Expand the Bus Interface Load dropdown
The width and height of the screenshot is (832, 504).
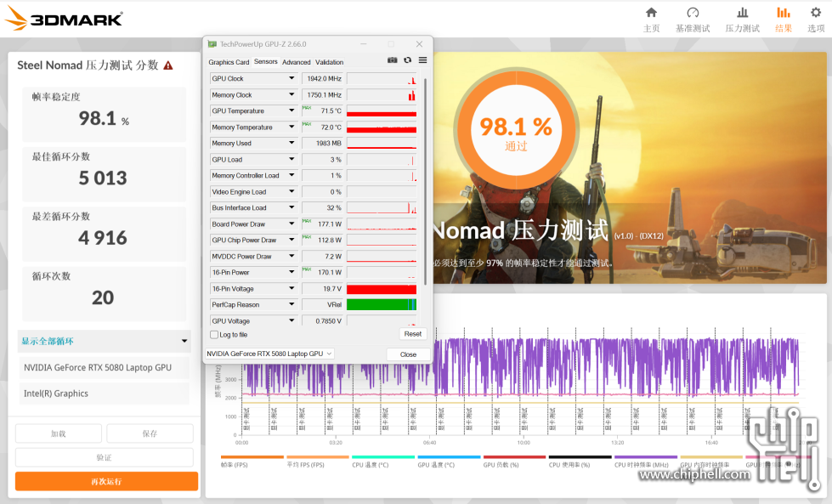291,208
